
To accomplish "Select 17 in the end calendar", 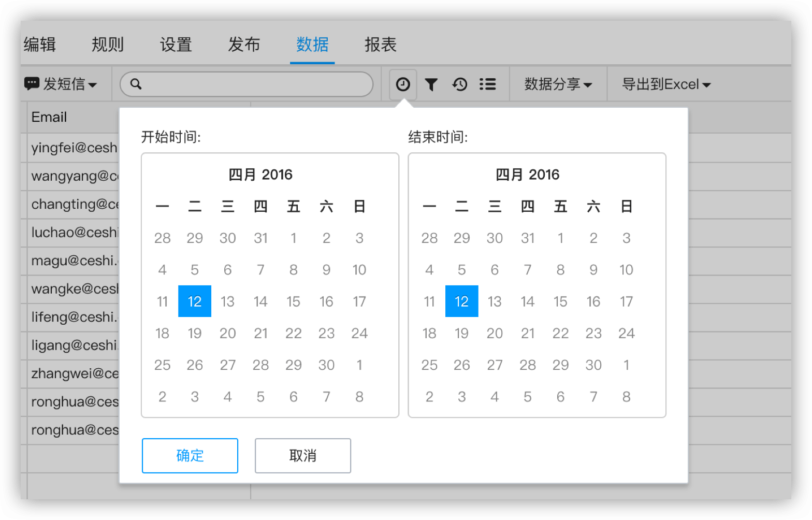I will (627, 301).
